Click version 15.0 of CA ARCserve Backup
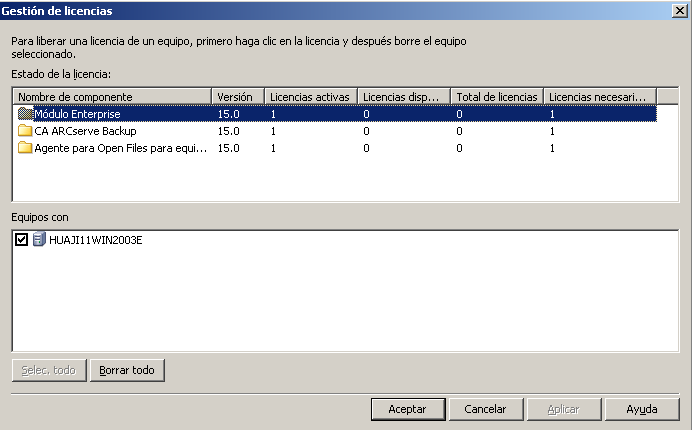693x430 pixels. point(228,131)
